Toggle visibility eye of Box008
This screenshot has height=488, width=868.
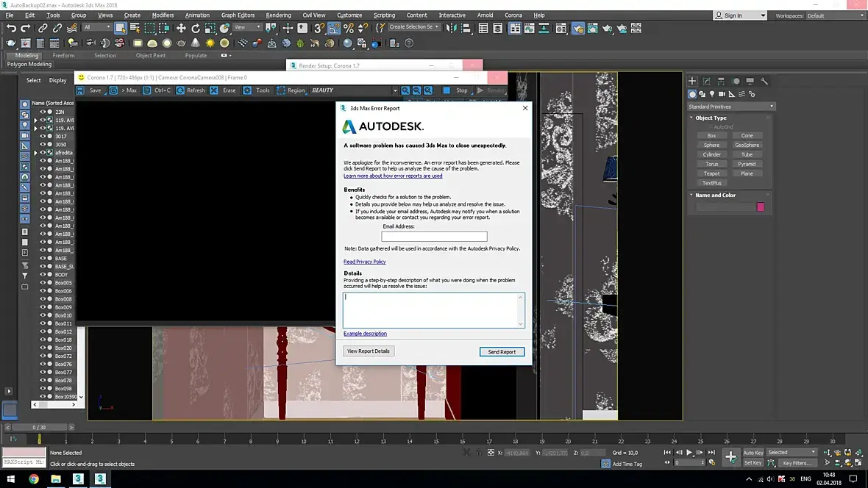click(43, 299)
